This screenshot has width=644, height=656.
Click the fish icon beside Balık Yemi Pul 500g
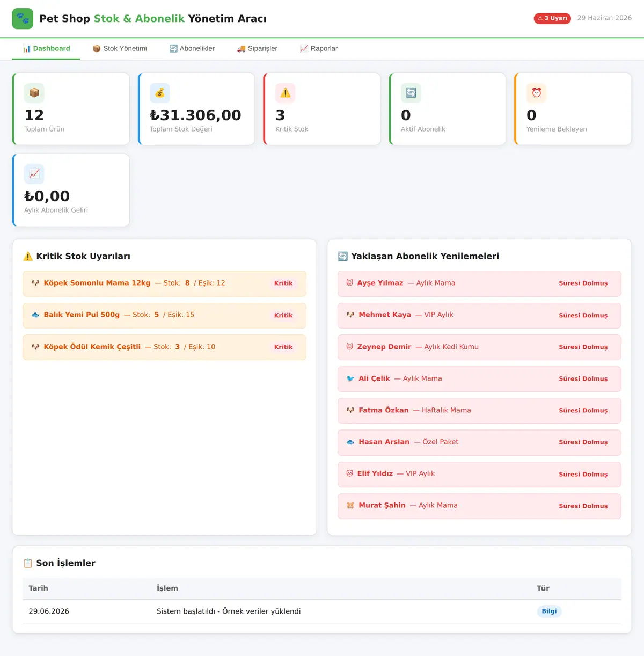pos(35,315)
